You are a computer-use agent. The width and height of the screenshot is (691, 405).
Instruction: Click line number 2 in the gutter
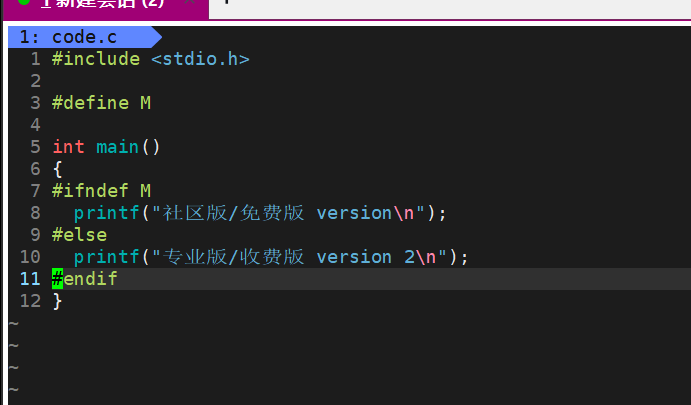(x=36, y=81)
